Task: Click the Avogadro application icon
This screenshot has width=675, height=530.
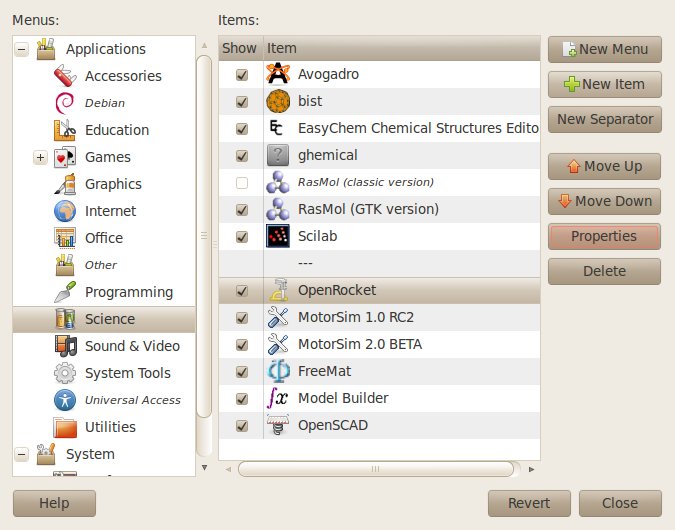Action: 278,74
